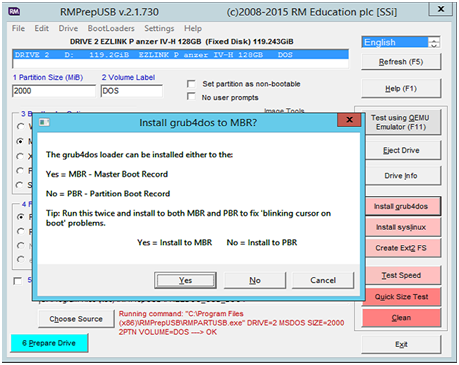This screenshot has height=365, width=459.
Task: Select DRIVE 2 EZLINK row in drive list
Action: pos(181,55)
